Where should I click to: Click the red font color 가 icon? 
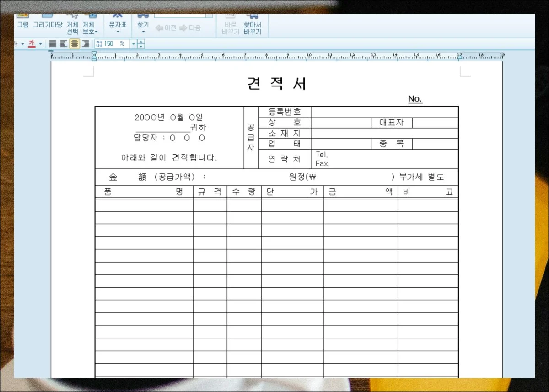pyautogui.click(x=32, y=44)
